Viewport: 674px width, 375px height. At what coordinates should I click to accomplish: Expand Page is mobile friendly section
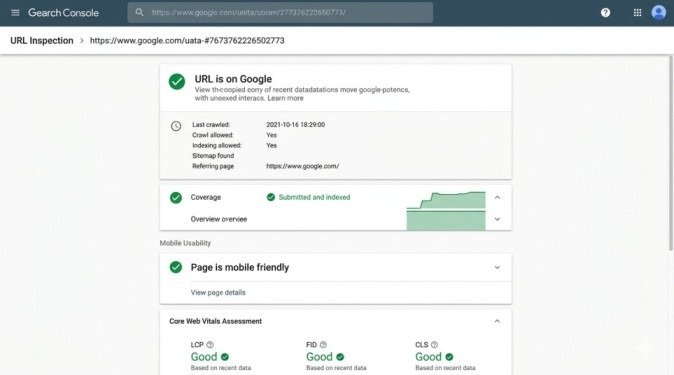point(497,267)
